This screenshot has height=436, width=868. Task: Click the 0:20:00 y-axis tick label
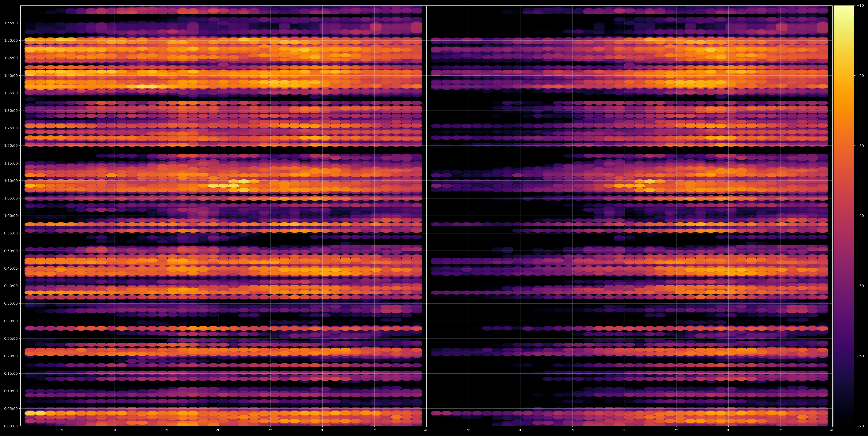[11, 356]
